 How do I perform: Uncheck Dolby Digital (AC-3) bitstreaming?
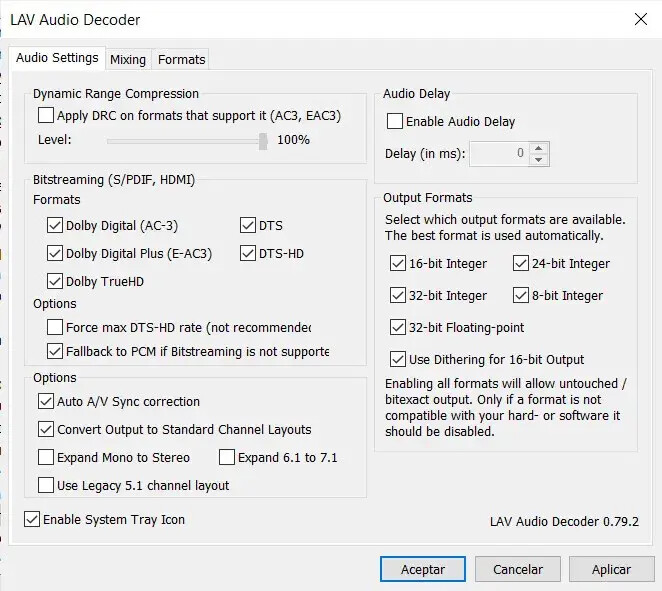[55, 226]
